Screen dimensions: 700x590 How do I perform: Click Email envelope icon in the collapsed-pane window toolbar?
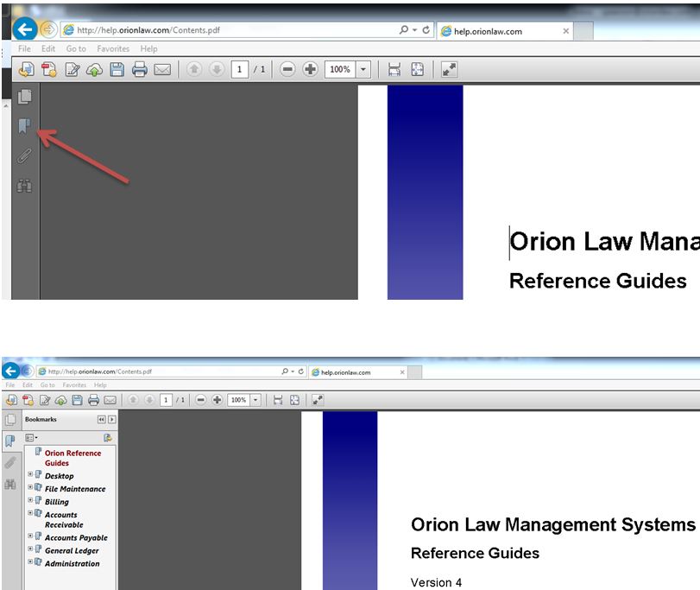[162, 70]
